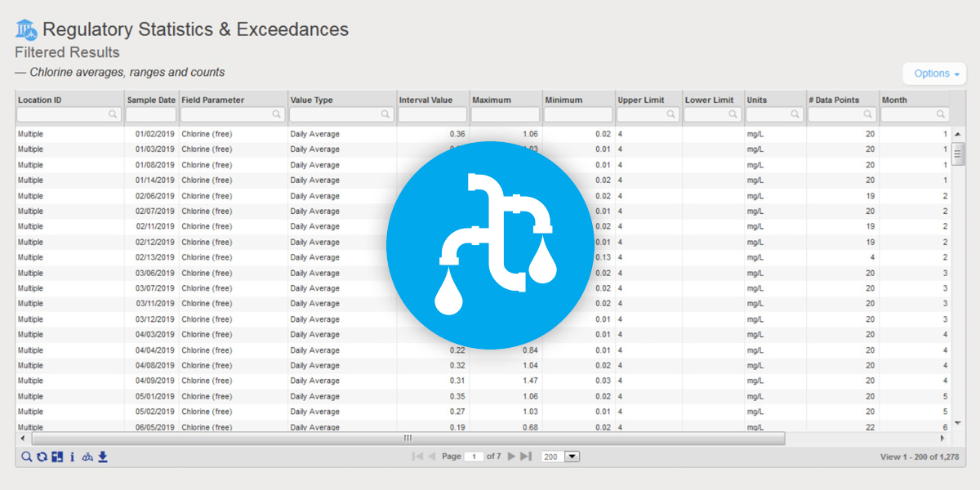Viewport: 980px width, 490px height.
Task: Click the Value Type filter box
Action: coord(341,115)
